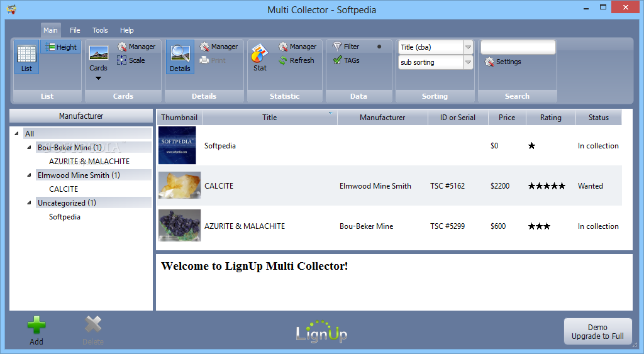Open the Stat statistics view
Screen dimensions: 644x354
(x=260, y=58)
